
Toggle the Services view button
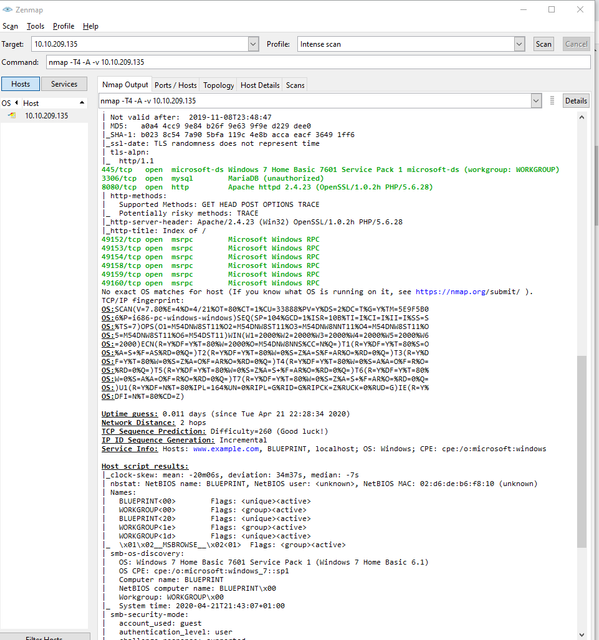(x=64, y=84)
